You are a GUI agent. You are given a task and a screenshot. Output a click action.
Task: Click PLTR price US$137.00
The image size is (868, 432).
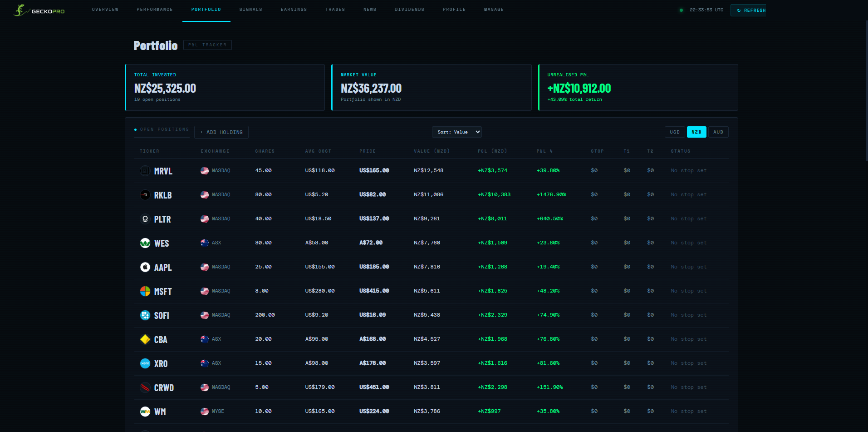374,219
